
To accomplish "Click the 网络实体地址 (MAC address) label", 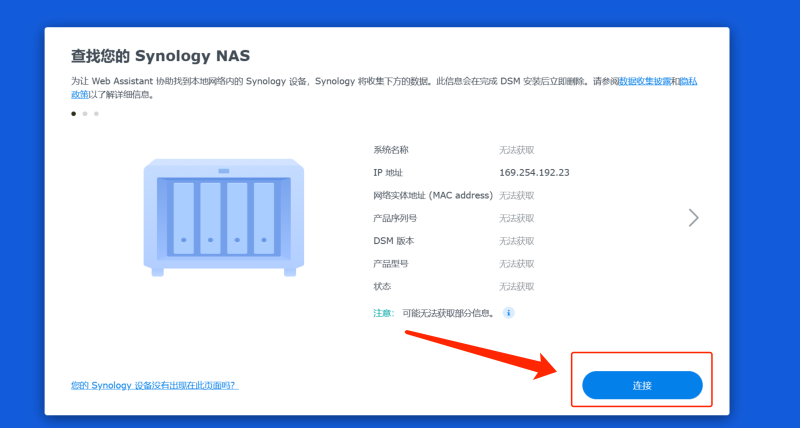I will [x=433, y=195].
